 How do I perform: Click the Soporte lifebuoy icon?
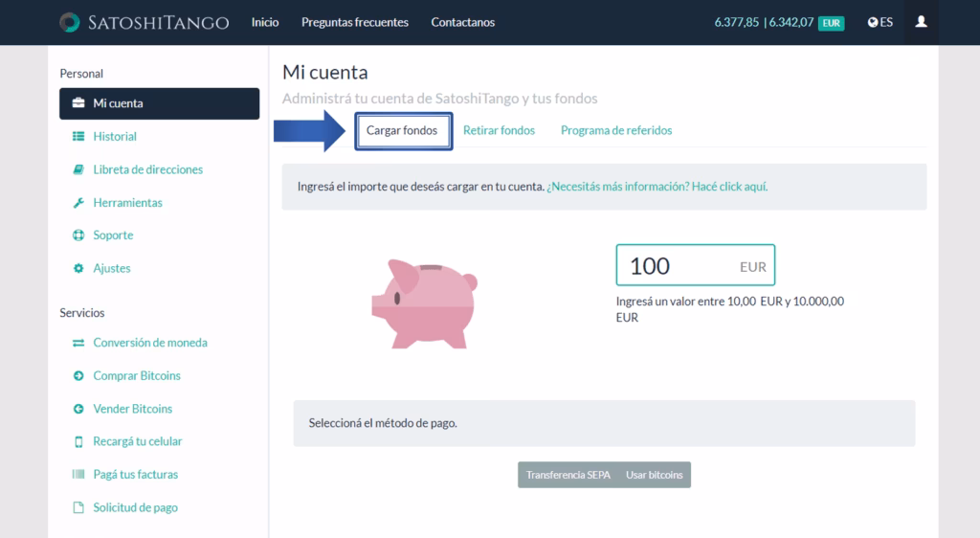point(78,235)
